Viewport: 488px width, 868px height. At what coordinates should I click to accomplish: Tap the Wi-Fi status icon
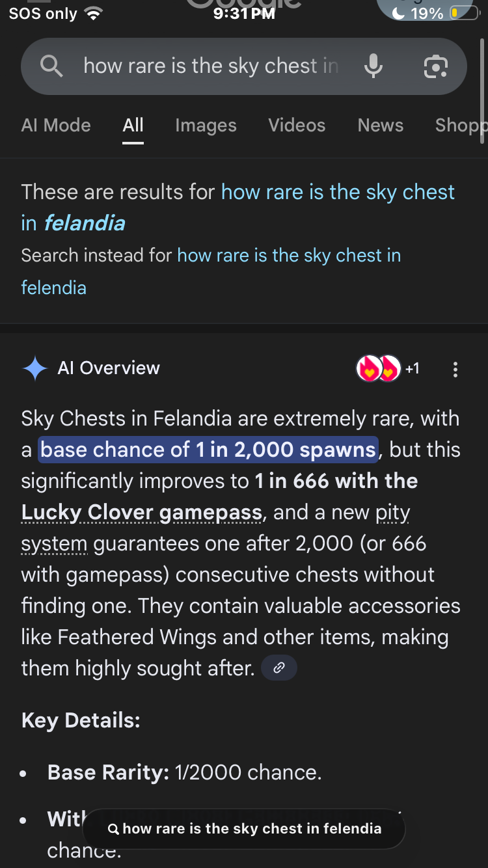pyautogui.click(x=94, y=14)
